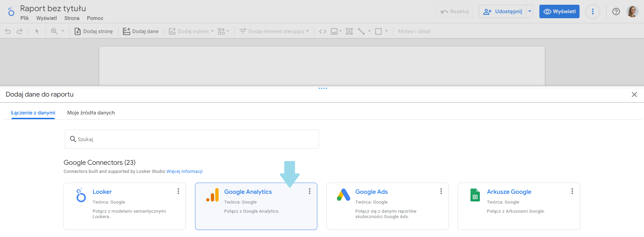Open the Dodaj wykres dropdown
This screenshot has width=644, height=237.
click(191, 31)
